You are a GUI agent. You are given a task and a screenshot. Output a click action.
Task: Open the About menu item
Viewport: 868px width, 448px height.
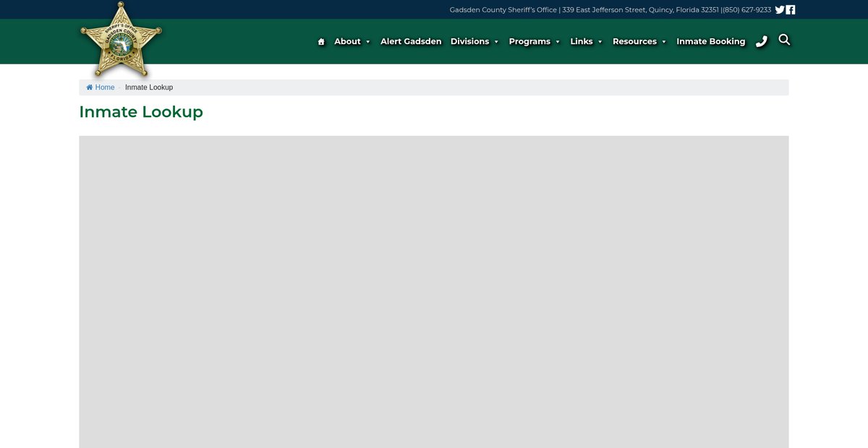(347, 42)
